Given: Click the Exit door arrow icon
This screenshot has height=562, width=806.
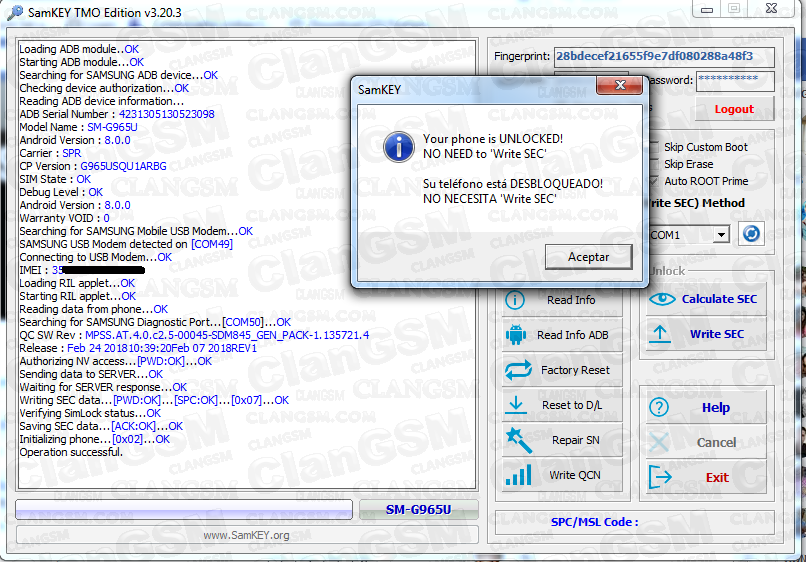Looking at the screenshot, I should [x=660, y=477].
